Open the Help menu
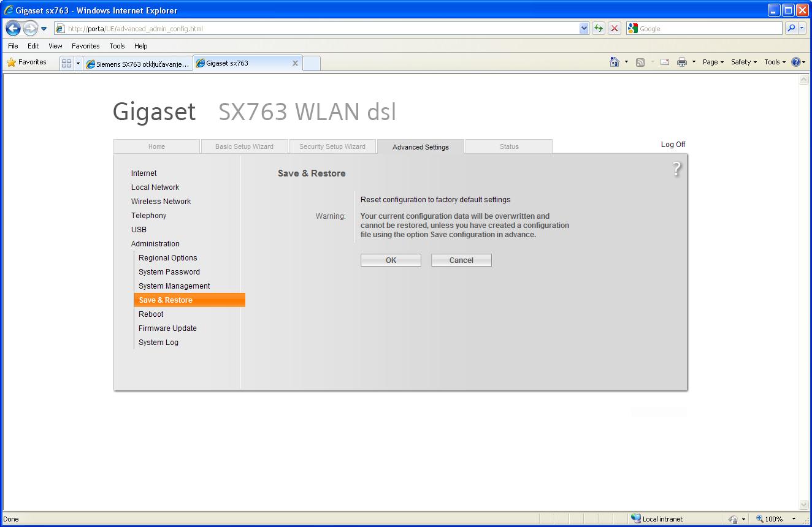 141,46
